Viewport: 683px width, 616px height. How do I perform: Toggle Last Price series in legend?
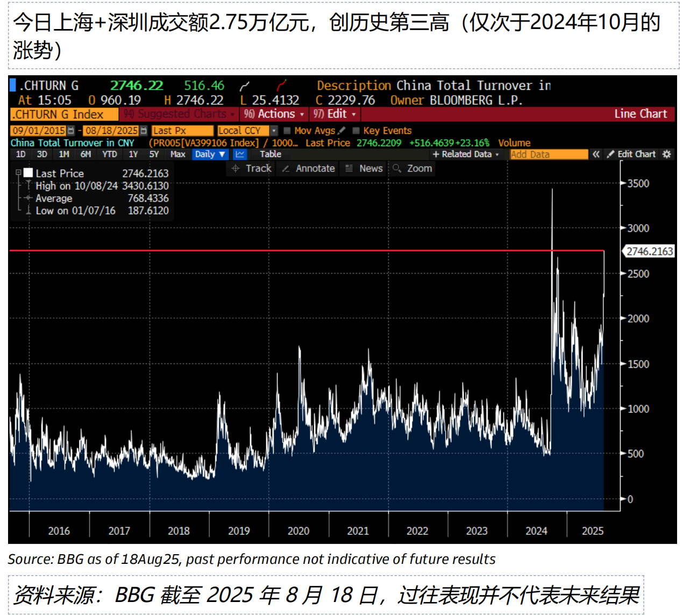[29, 173]
